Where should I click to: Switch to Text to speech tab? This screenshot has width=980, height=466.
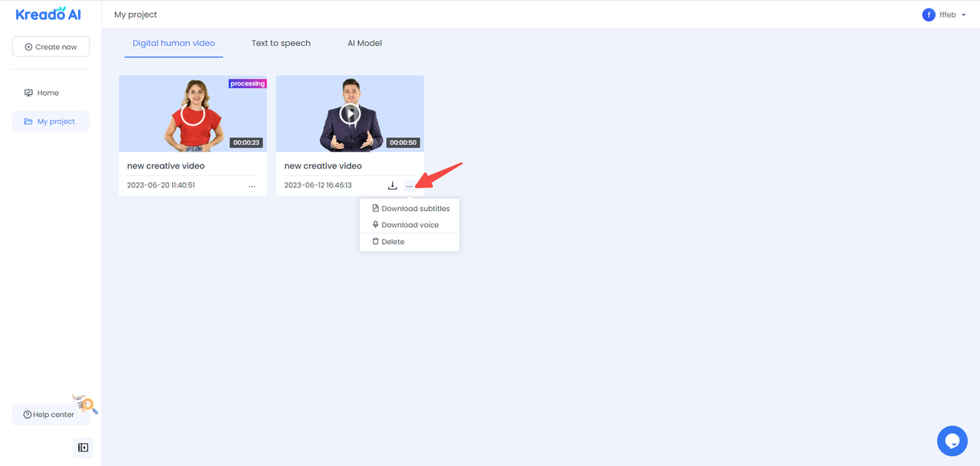tap(281, 43)
